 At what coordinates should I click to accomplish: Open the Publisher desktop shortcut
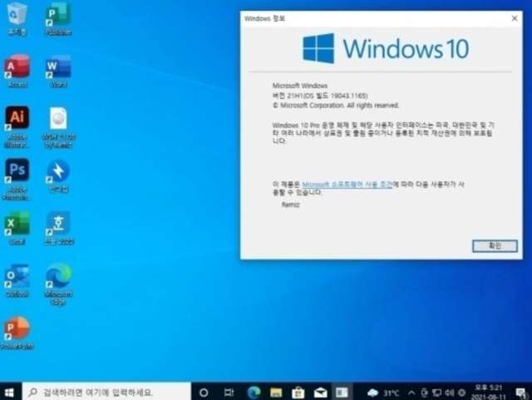[58, 14]
